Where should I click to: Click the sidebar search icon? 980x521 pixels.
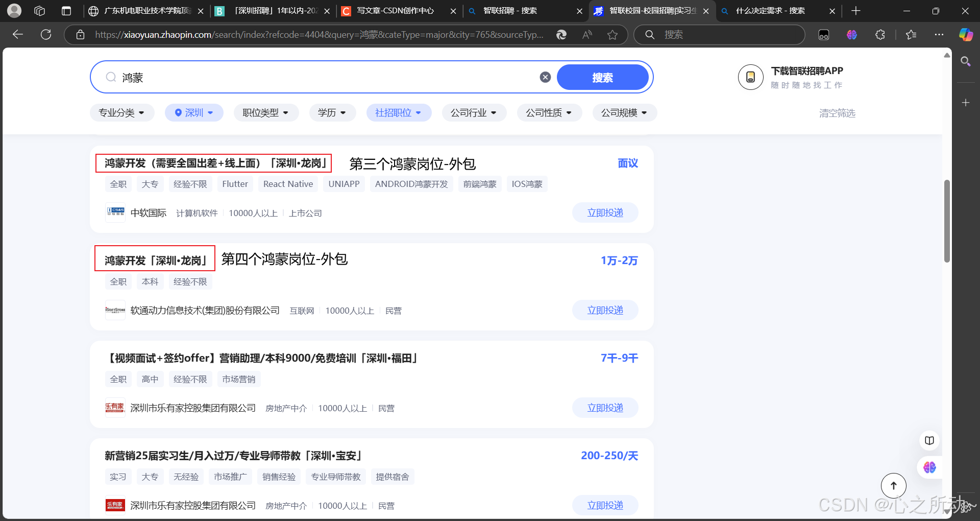point(966,62)
